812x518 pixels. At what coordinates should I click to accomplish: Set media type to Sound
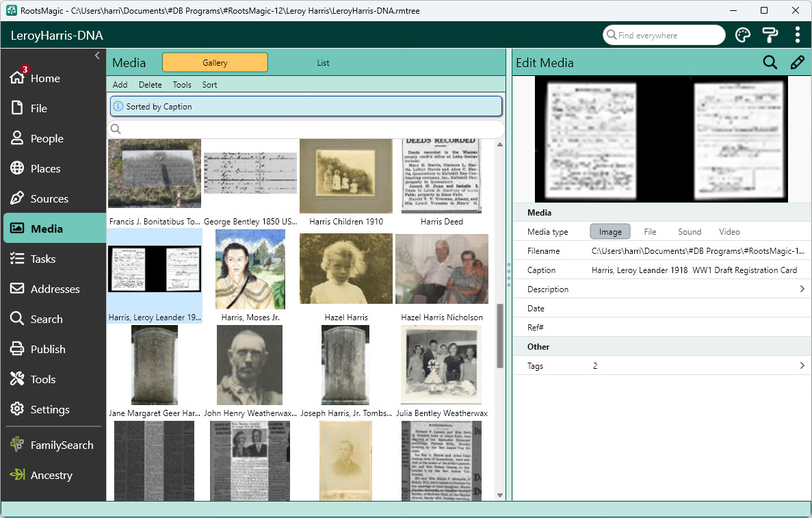(690, 231)
